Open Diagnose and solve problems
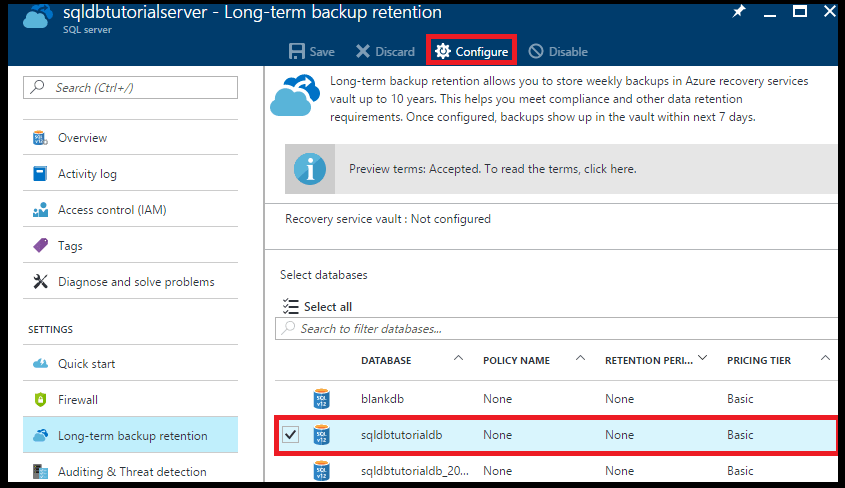 (x=130, y=282)
